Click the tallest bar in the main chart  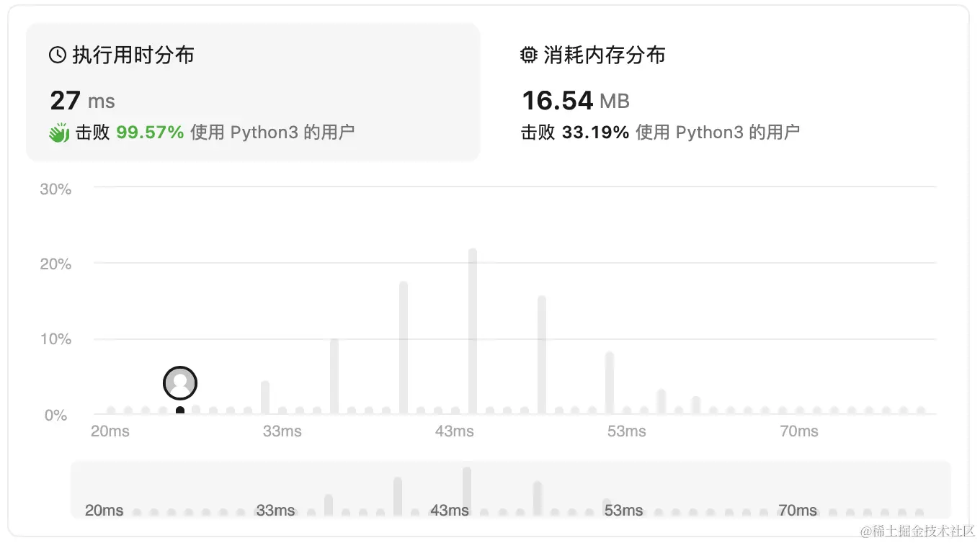click(x=473, y=331)
